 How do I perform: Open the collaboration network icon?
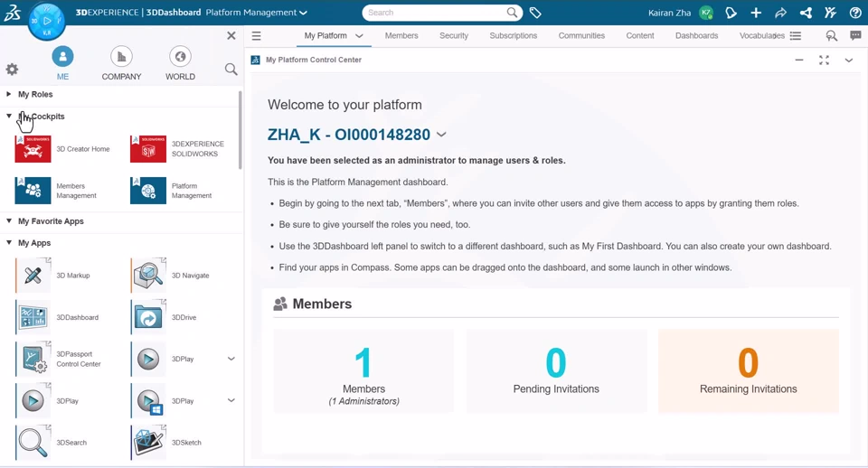pos(806,13)
